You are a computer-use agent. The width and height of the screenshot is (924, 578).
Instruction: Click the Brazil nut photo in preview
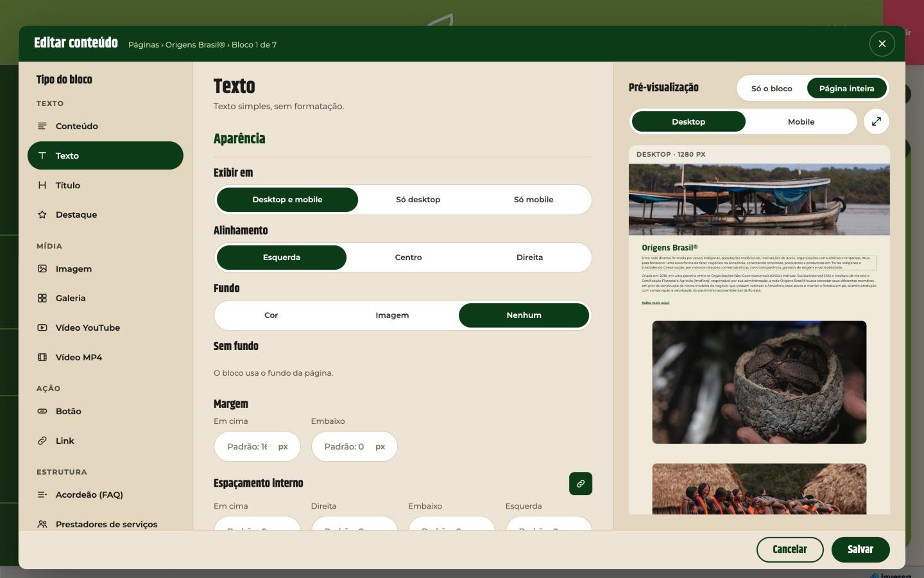pos(759,382)
